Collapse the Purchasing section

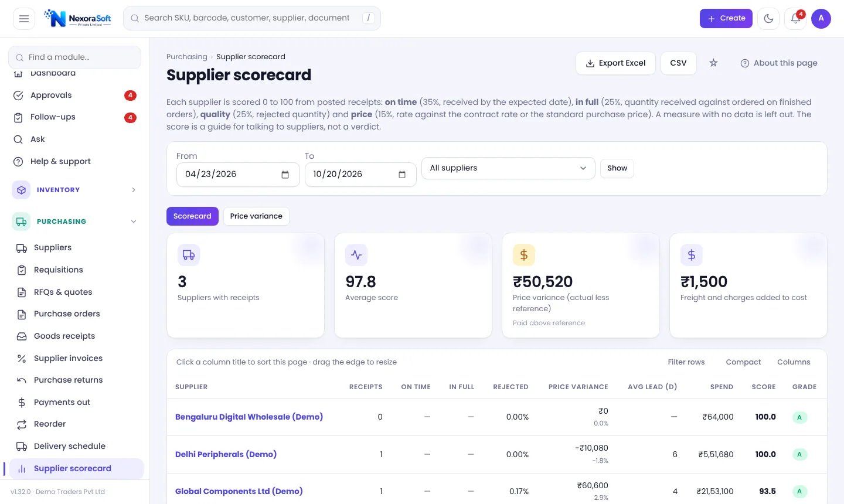(75, 222)
